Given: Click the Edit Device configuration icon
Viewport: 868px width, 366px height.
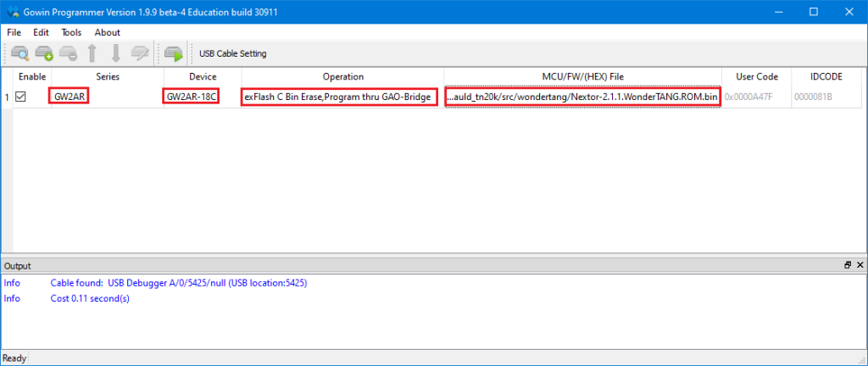Looking at the screenshot, I should click(x=140, y=53).
